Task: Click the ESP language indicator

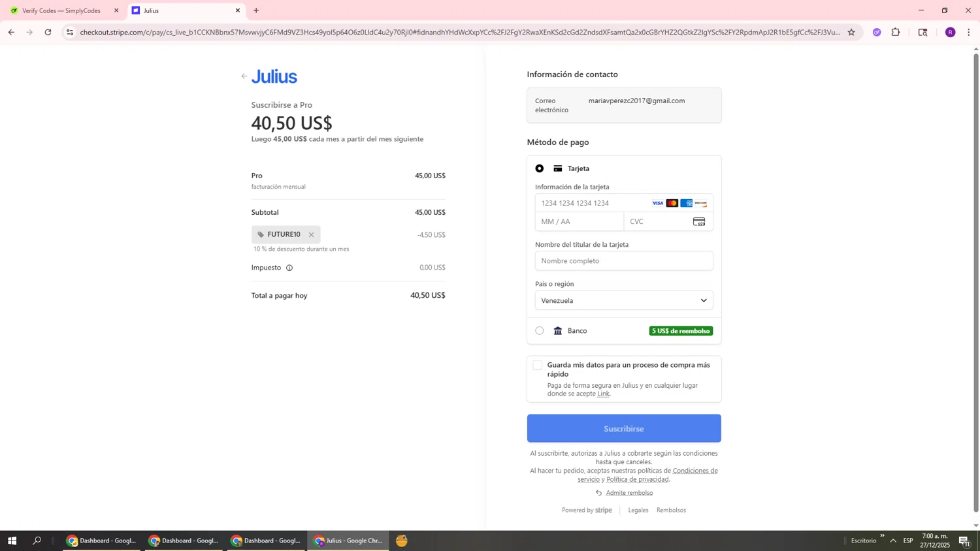Action: 908,541
